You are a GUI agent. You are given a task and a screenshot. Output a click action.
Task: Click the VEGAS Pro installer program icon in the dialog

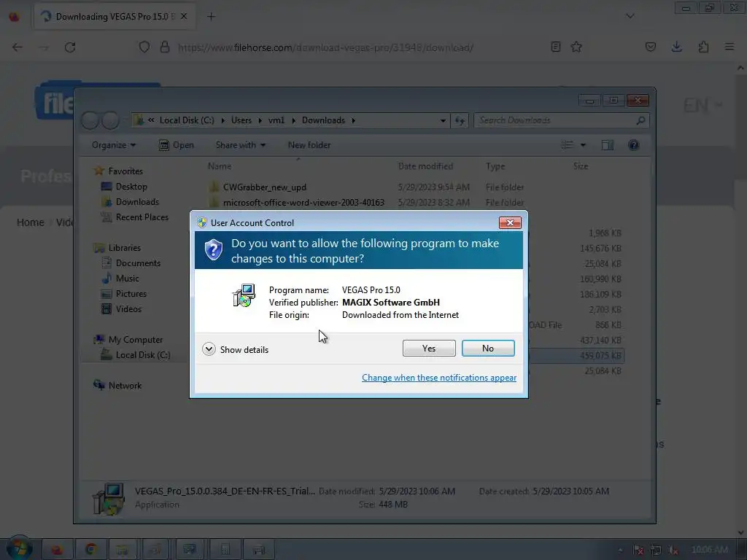click(244, 295)
